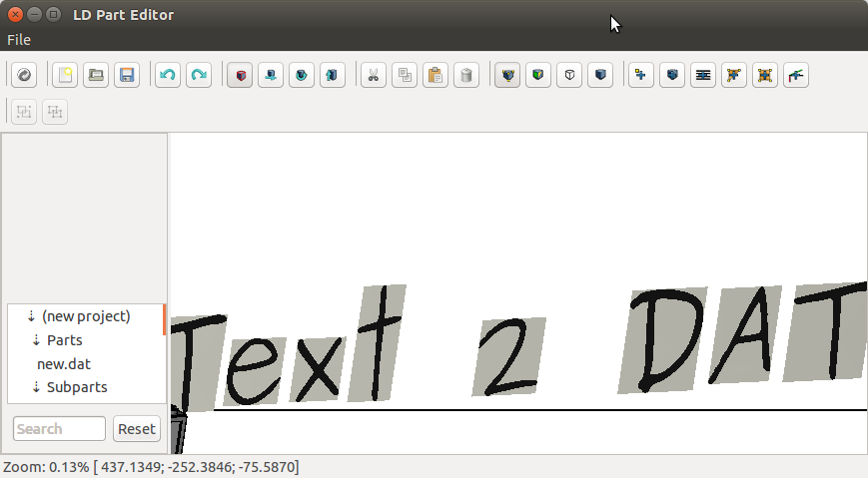This screenshot has width=868, height=478.
Task: Redo the last action
Action: click(x=199, y=75)
